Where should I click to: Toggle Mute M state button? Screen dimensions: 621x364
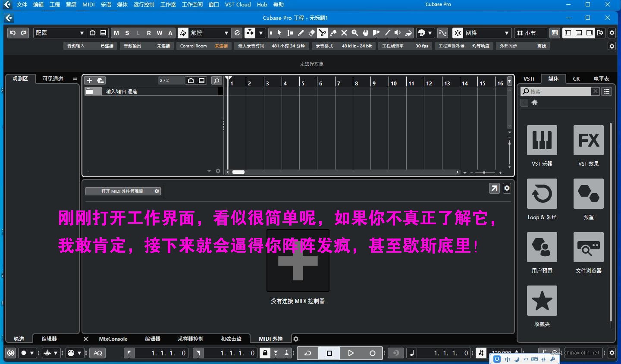point(116,33)
